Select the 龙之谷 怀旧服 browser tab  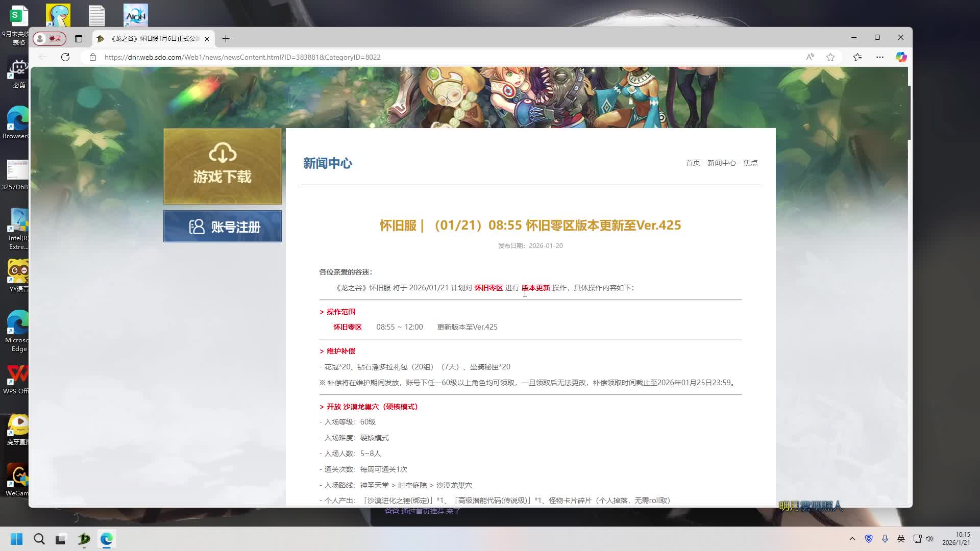[153, 39]
